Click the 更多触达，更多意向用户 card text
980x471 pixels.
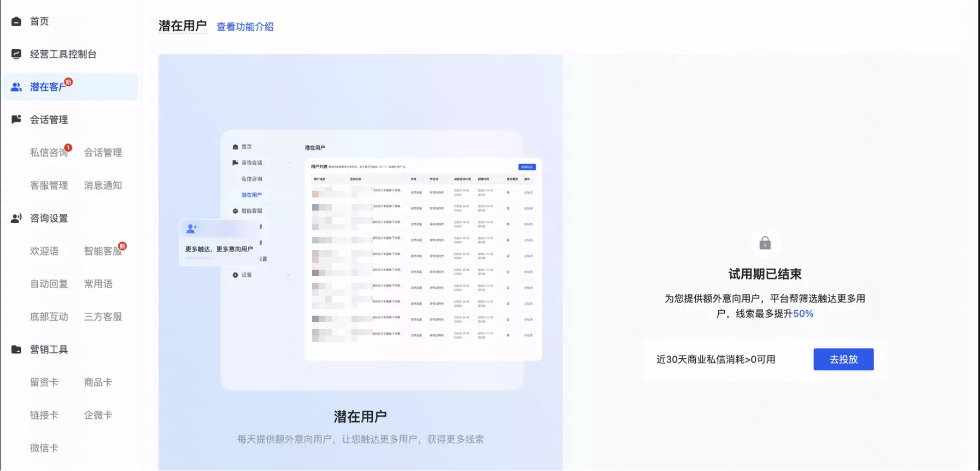click(x=219, y=249)
